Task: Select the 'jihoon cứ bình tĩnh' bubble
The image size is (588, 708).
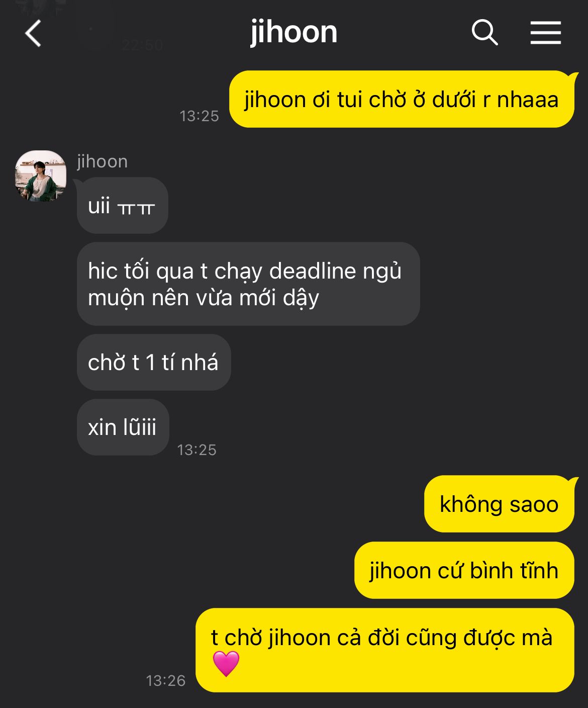Action: coord(464,570)
